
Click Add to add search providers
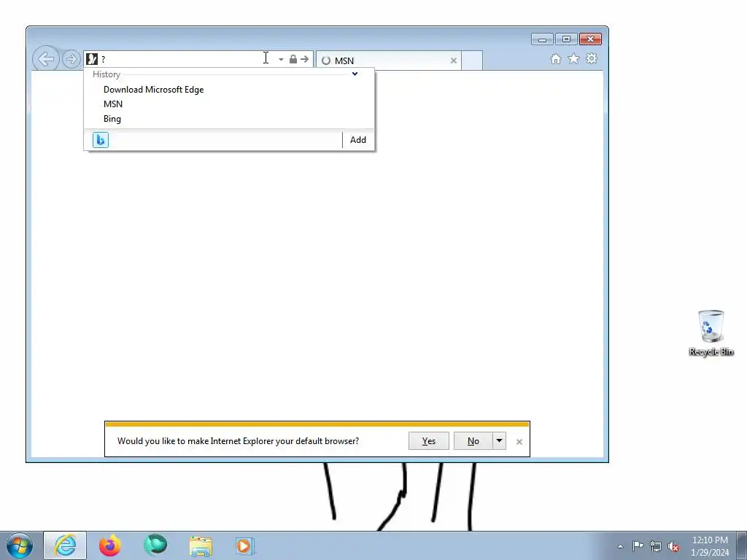tap(358, 140)
